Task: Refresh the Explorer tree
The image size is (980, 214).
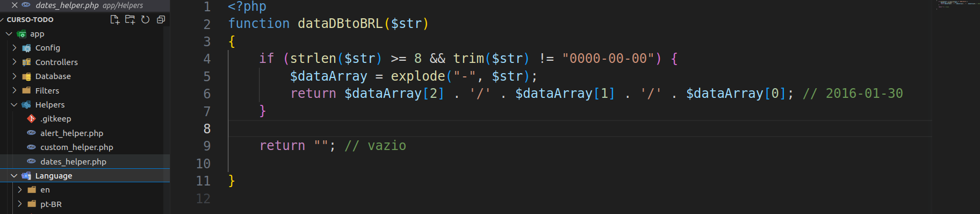Action: click(145, 19)
